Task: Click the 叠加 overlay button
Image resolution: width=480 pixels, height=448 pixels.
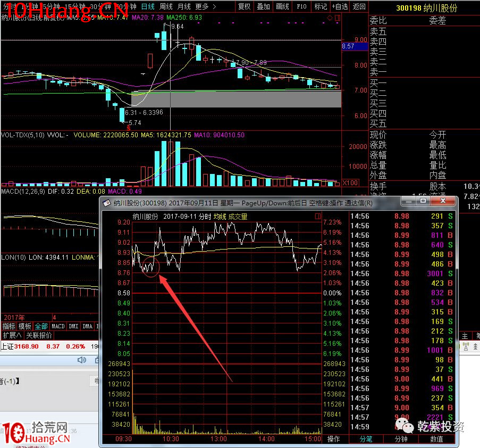Action: click(263, 6)
